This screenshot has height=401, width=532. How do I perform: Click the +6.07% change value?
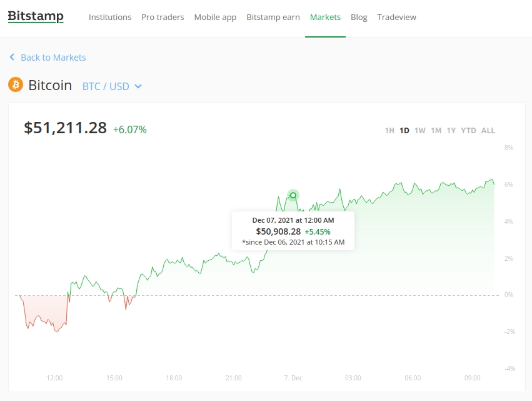(129, 129)
